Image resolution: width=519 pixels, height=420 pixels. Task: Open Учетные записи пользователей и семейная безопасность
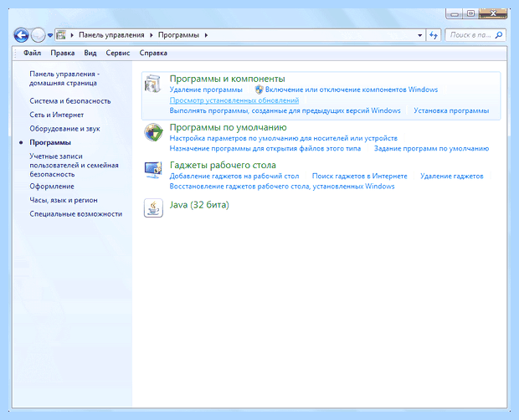click(x=75, y=165)
